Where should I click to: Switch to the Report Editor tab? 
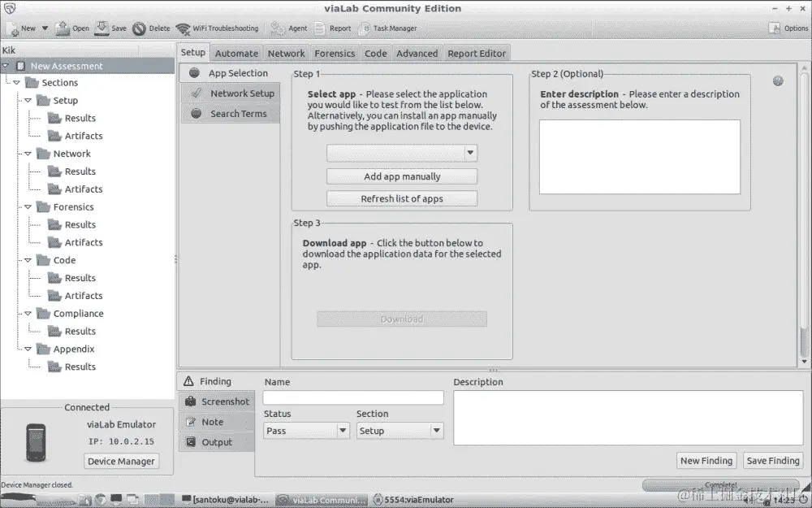(x=477, y=54)
